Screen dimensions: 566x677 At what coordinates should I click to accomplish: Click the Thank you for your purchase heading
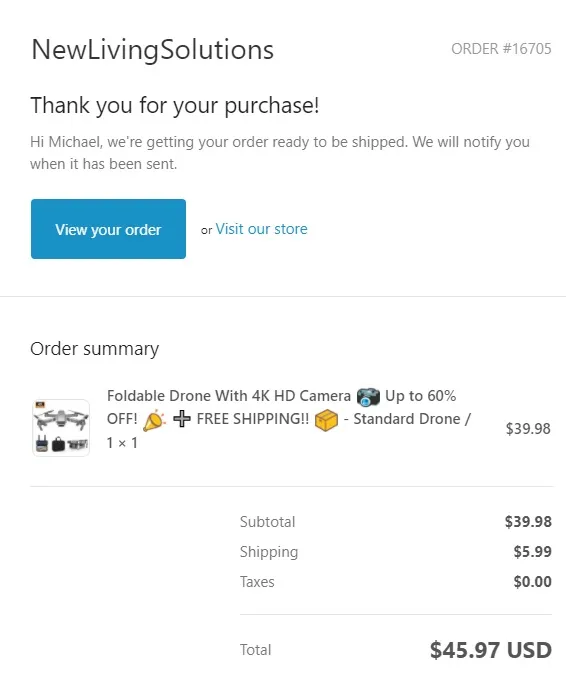[x=175, y=105]
